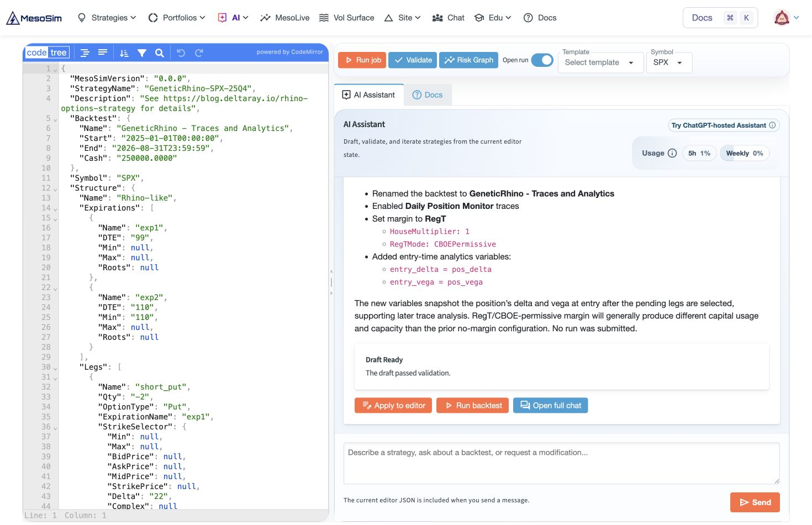812x525 pixels.
Task: Expand the AI menu in navigation
Action: click(233, 18)
